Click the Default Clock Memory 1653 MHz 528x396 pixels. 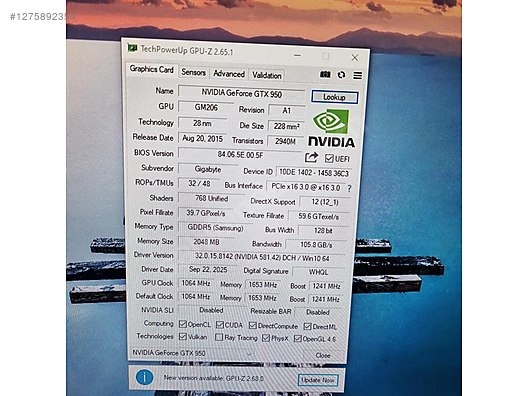[x=262, y=298]
